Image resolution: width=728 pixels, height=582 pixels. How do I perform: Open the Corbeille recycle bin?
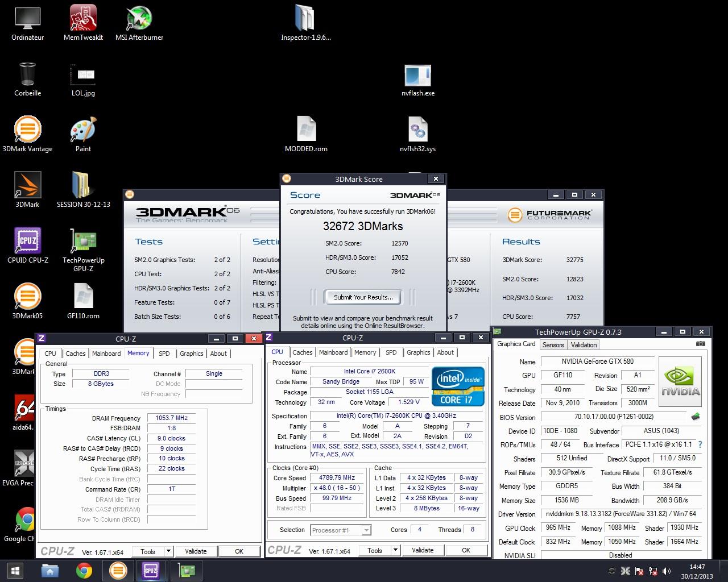click(27, 78)
